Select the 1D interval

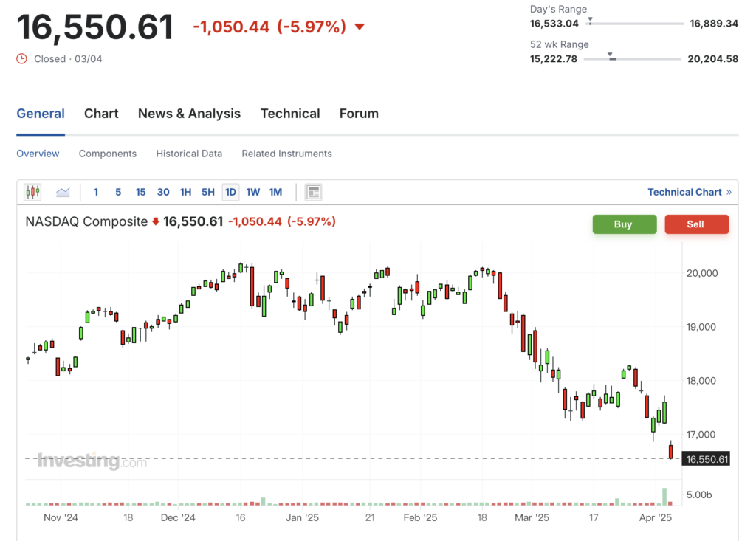(230, 193)
